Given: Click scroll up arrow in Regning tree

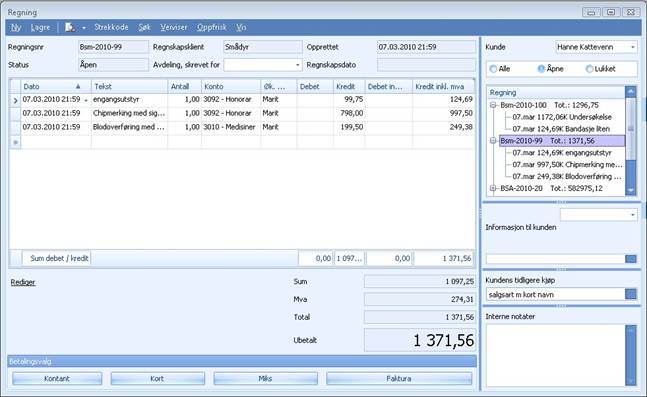Looking at the screenshot, I should pos(630,91).
